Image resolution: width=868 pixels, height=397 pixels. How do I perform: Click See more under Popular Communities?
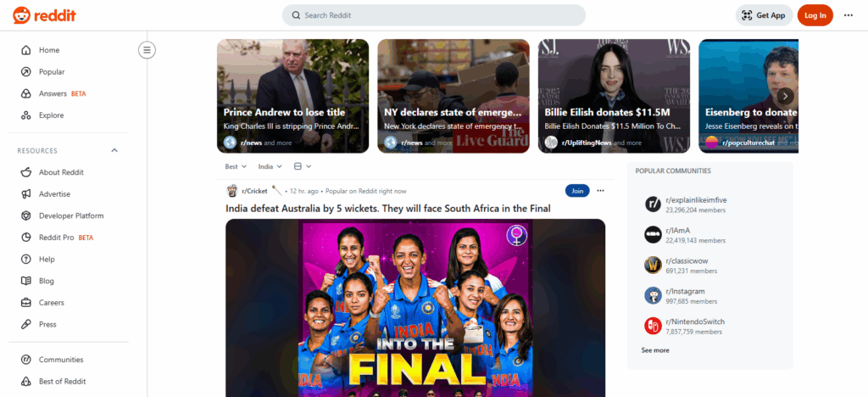[655, 350]
